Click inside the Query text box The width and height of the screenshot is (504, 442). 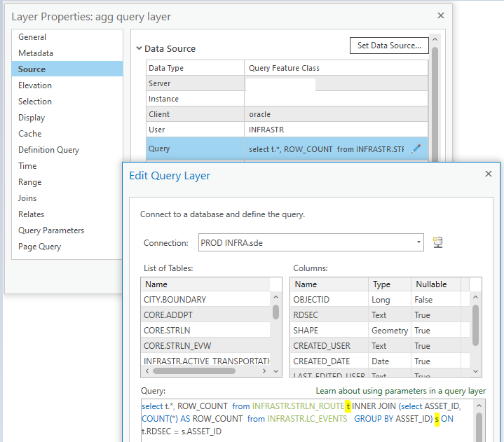click(x=307, y=420)
